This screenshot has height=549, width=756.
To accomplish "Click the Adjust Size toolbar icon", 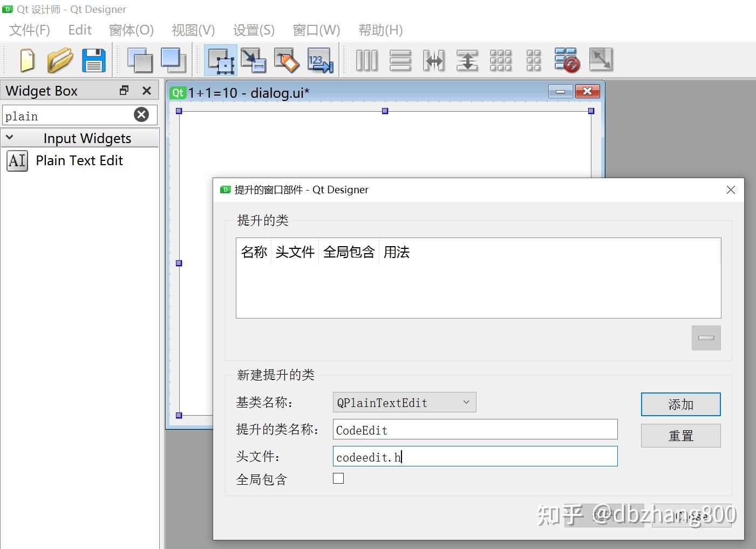I will (x=601, y=60).
